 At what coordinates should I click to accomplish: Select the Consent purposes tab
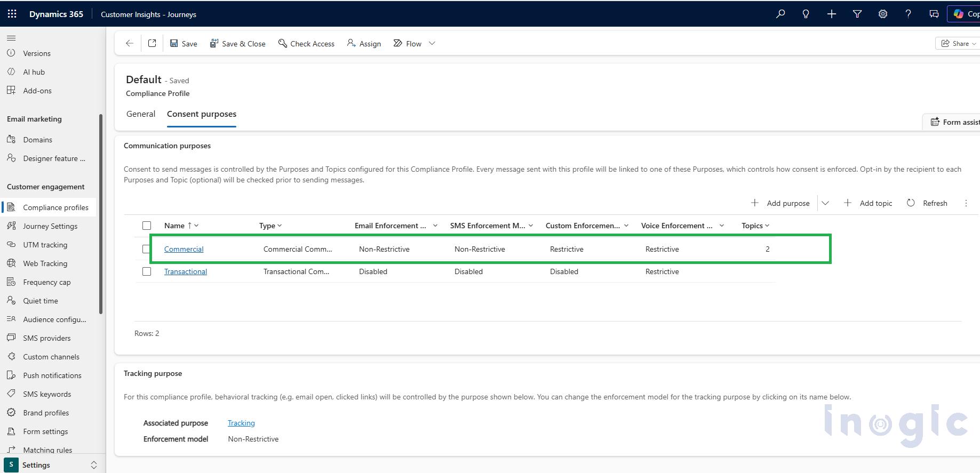pos(202,114)
